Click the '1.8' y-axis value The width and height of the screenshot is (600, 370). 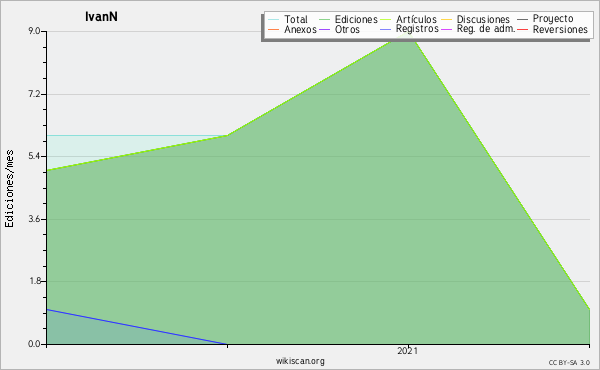(x=35, y=281)
